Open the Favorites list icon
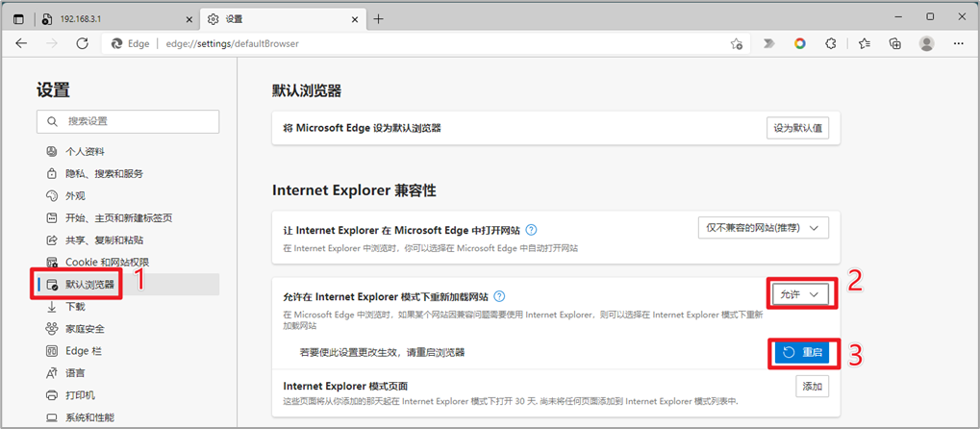Screen dimensions: 980x429 pos(864,43)
